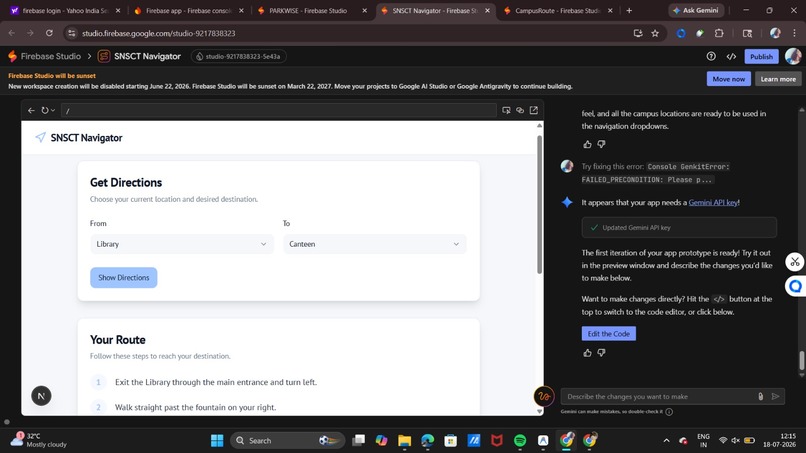Send the prompt with the arrow icon
This screenshot has width=806, height=453.
[775, 396]
